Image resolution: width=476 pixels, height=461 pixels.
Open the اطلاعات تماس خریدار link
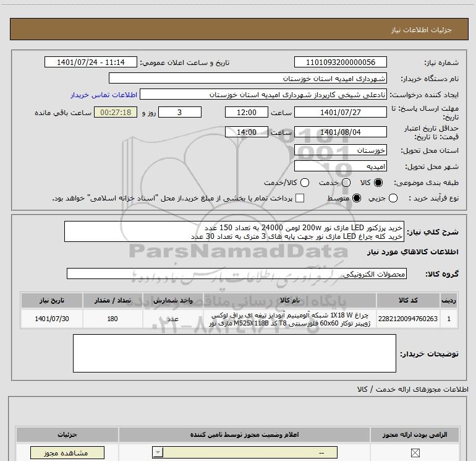coord(104,95)
